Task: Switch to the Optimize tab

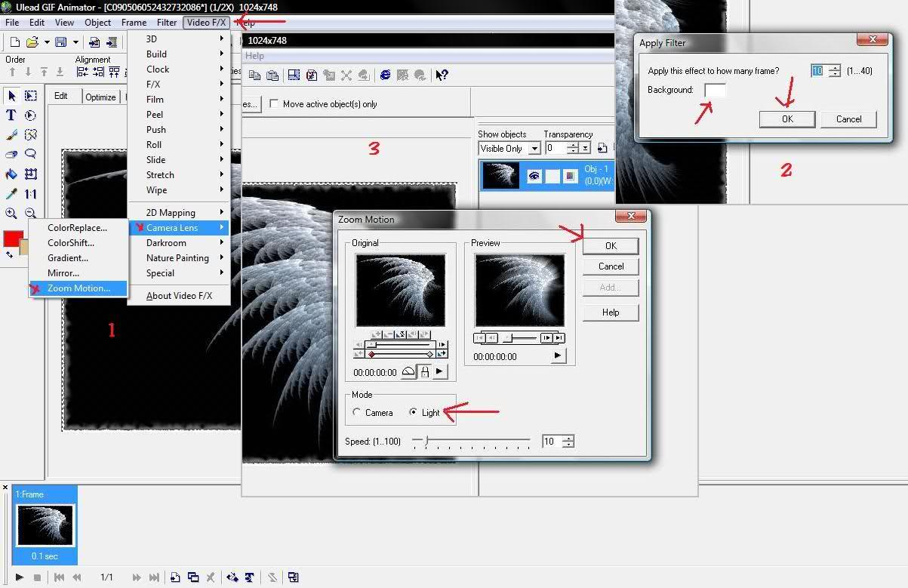Action: (x=100, y=97)
